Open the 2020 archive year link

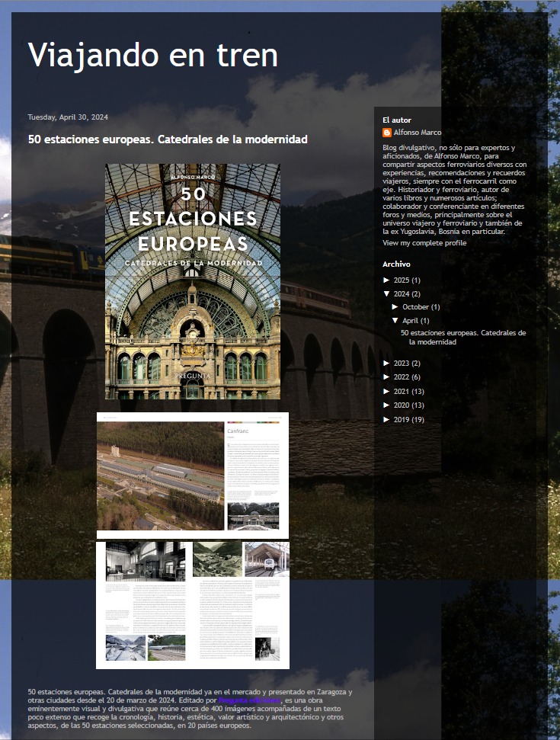pyautogui.click(x=402, y=405)
